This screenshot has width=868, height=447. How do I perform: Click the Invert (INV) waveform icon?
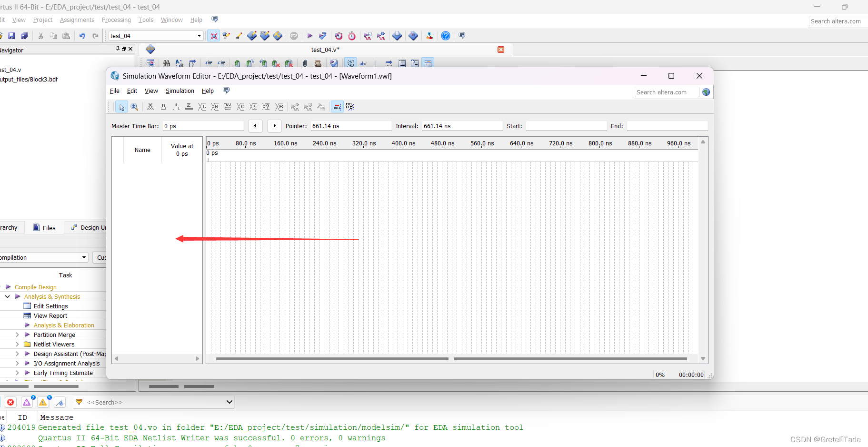tap(228, 107)
